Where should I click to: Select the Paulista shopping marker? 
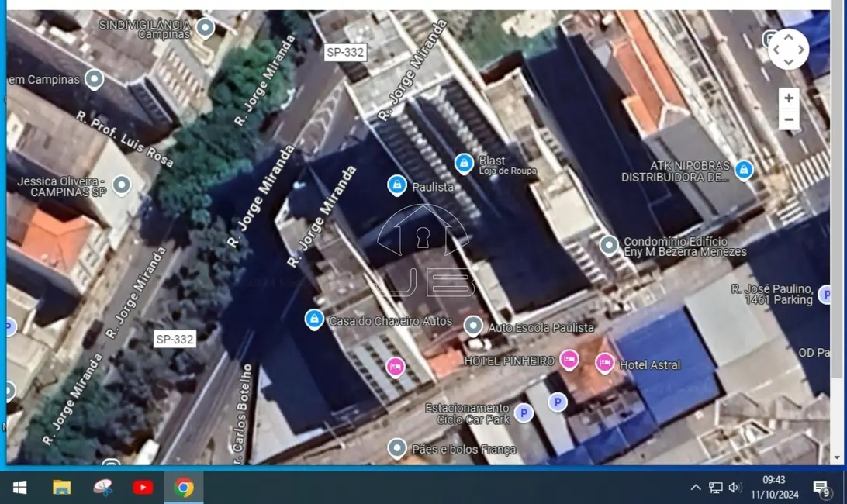(396, 185)
